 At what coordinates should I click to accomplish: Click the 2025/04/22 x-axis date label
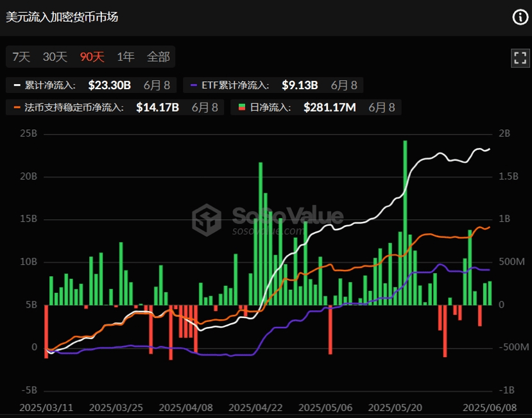(x=255, y=408)
